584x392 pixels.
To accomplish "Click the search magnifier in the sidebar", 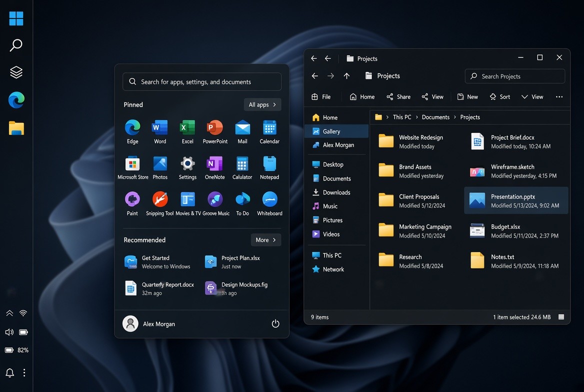I will coord(16,45).
